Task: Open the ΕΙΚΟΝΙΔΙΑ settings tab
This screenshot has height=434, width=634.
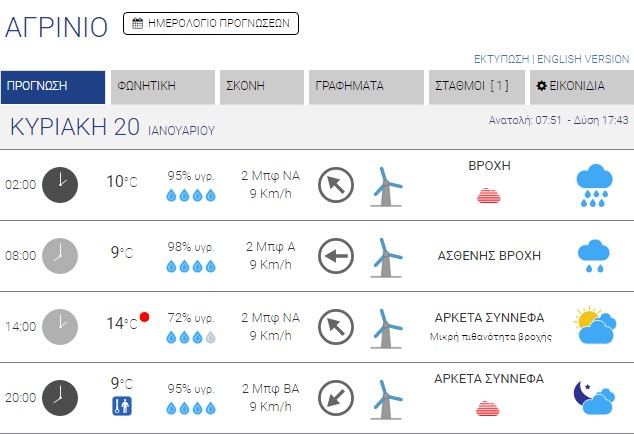Action: (x=582, y=87)
